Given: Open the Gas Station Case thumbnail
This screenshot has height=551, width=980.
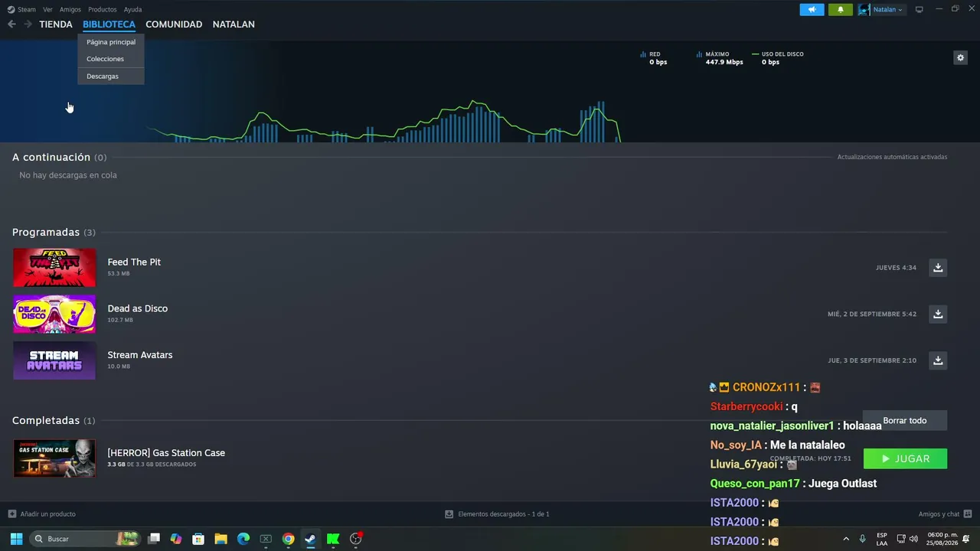Looking at the screenshot, I should (x=54, y=458).
